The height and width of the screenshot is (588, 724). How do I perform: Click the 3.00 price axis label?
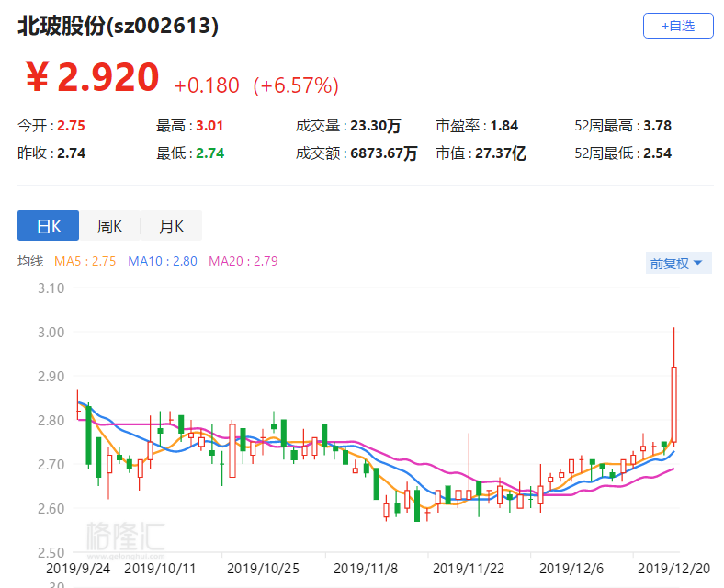click(51, 333)
